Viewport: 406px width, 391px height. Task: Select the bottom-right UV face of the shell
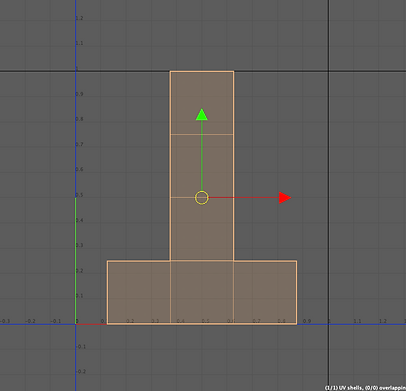tap(265, 292)
